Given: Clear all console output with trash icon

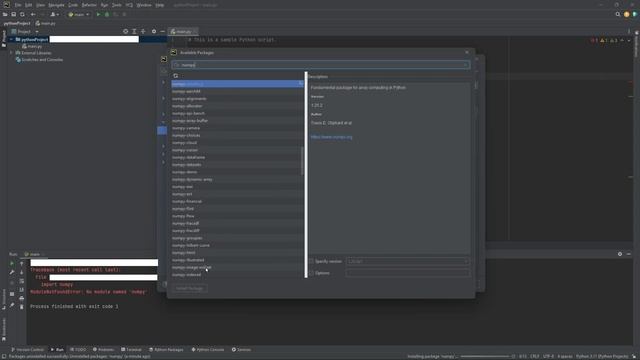Looking at the screenshot, I should [22, 307].
